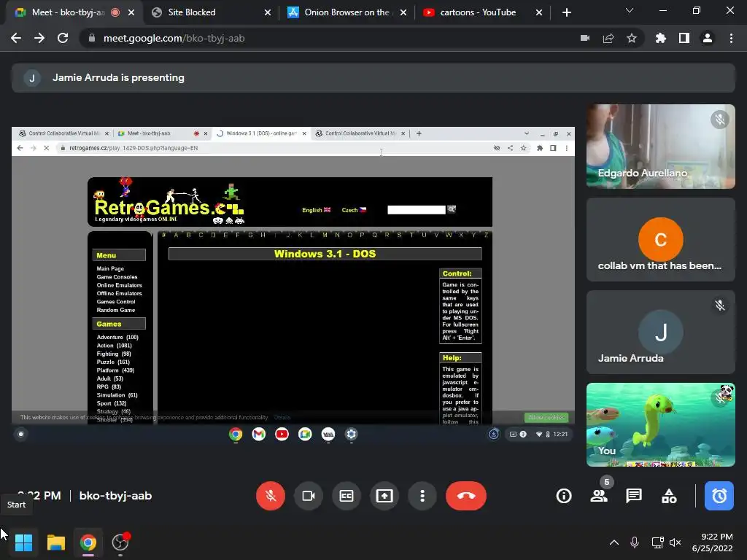Open the OBS Studio taskbar icon
The image size is (747, 560).
[120, 542]
